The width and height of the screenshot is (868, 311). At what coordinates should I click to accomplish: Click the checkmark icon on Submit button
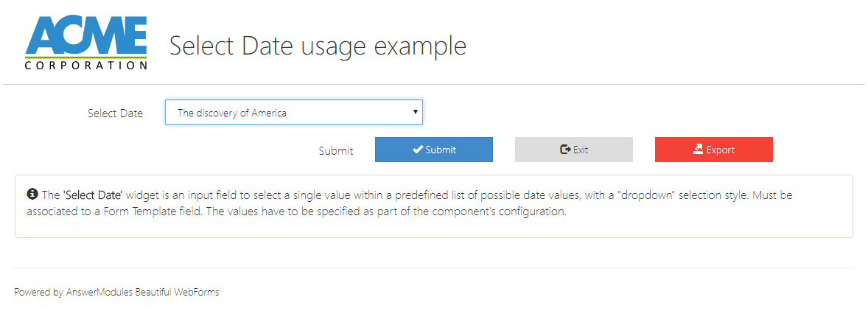click(417, 150)
